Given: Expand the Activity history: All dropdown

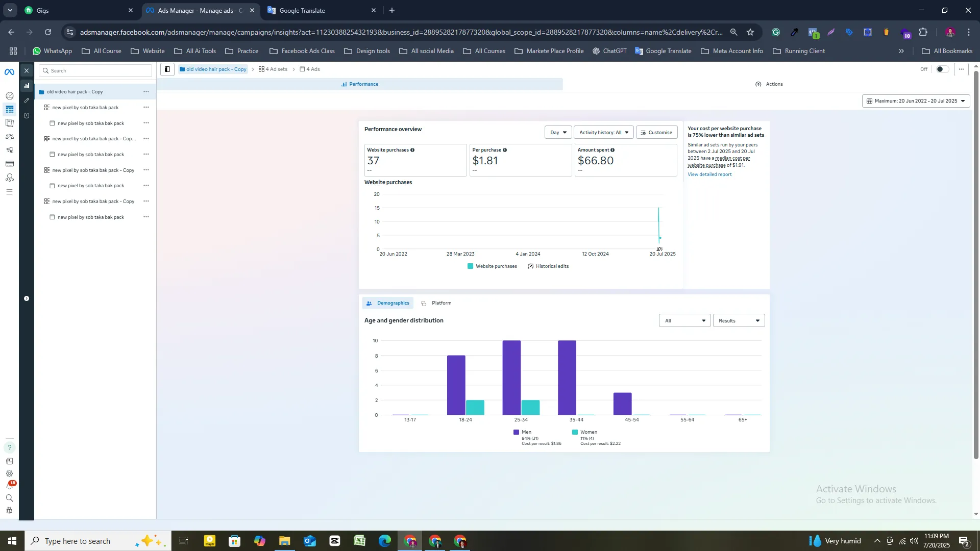Looking at the screenshot, I should [x=603, y=133].
